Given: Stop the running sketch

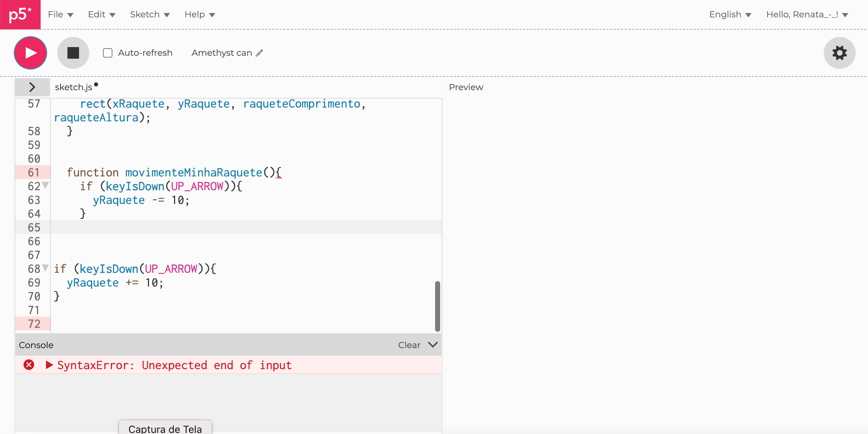Looking at the screenshot, I should point(73,53).
